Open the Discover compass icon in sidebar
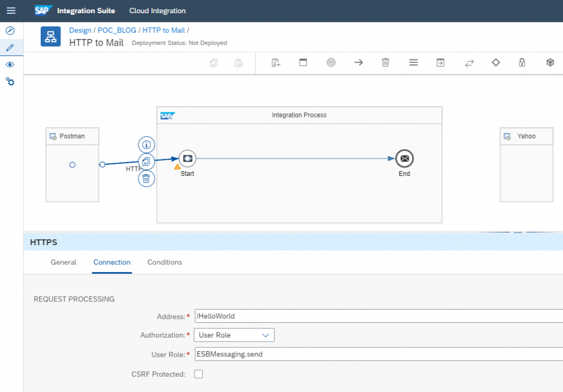The width and height of the screenshot is (563, 392). click(10, 30)
